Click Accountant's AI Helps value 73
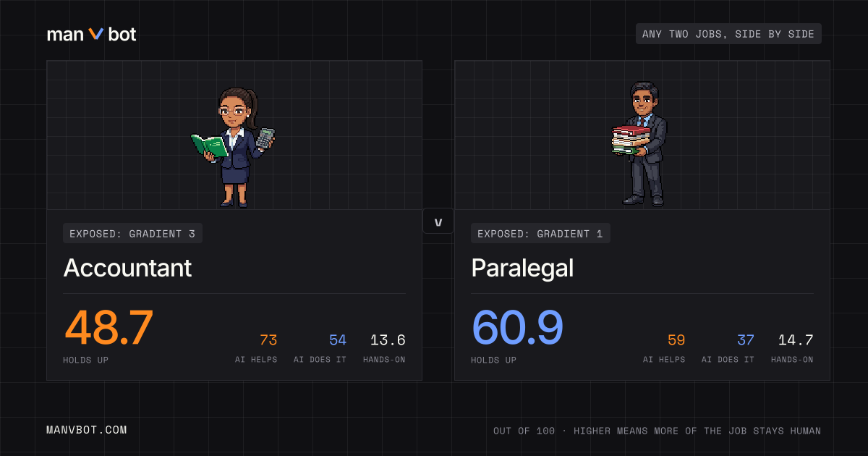868x456 pixels. click(x=268, y=340)
